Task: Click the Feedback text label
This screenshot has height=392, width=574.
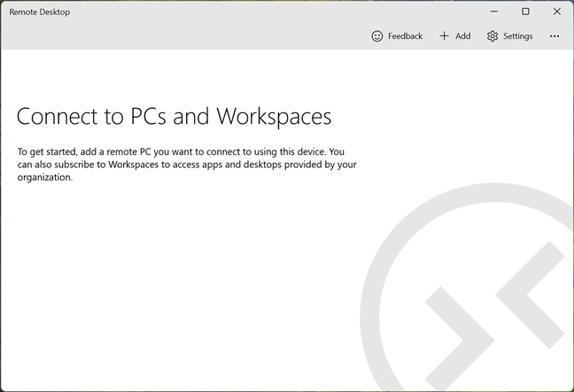Action: pyautogui.click(x=405, y=36)
